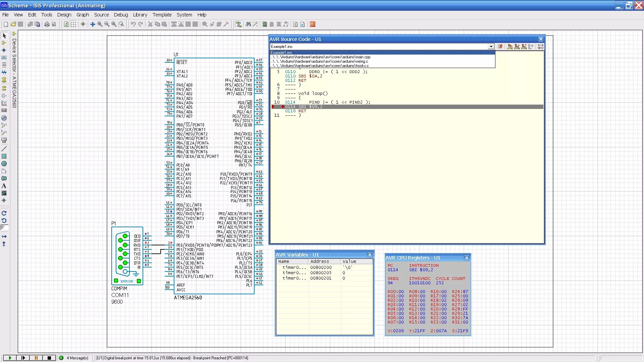Click the Run Simulation running-man icon
This screenshot has width=644, height=362.
[500, 47]
